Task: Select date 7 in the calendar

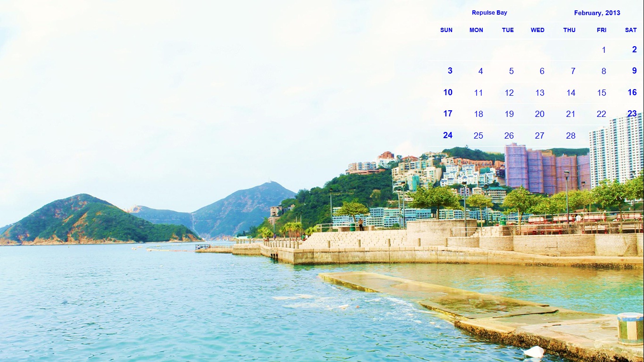Action: pyautogui.click(x=573, y=71)
